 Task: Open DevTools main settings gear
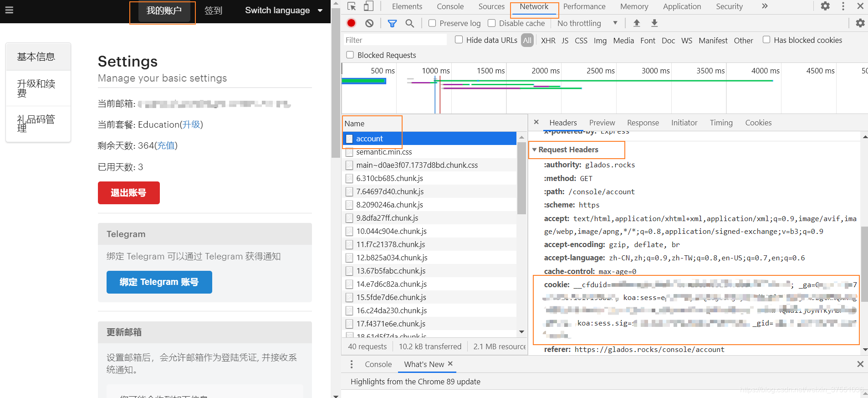(x=825, y=6)
